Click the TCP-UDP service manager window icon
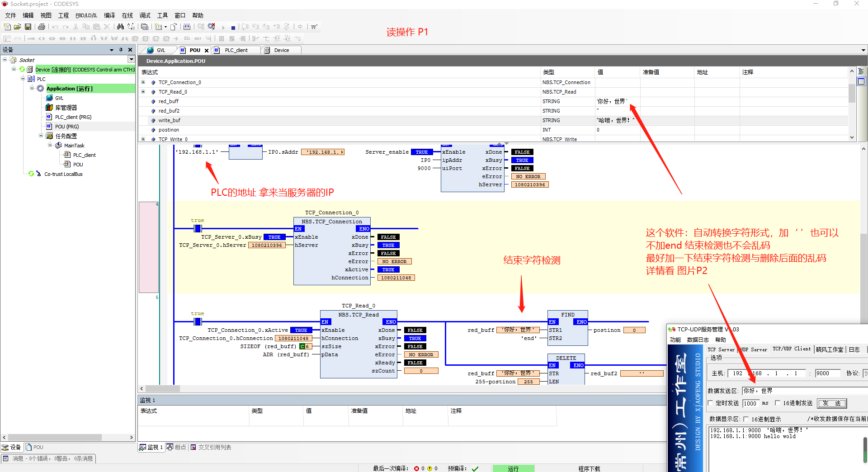The width and height of the screenshot is (868, 472). 672,329
